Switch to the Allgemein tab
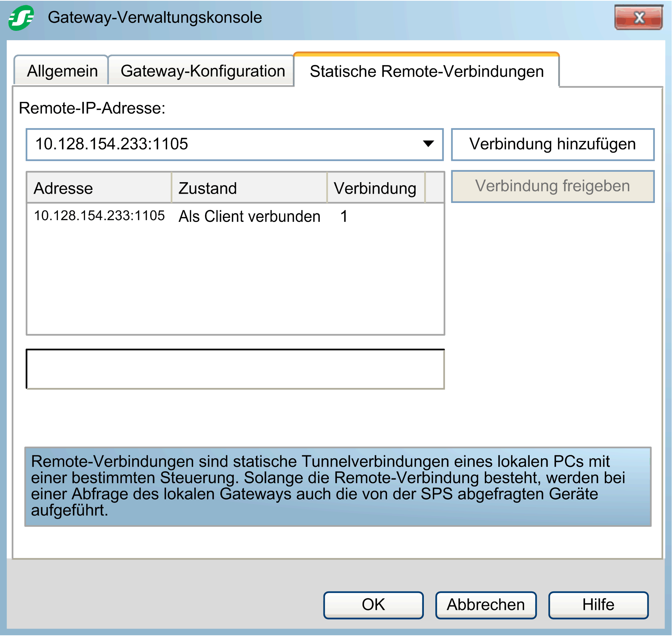Screen dimensions: 672x636 coord(62,71)
